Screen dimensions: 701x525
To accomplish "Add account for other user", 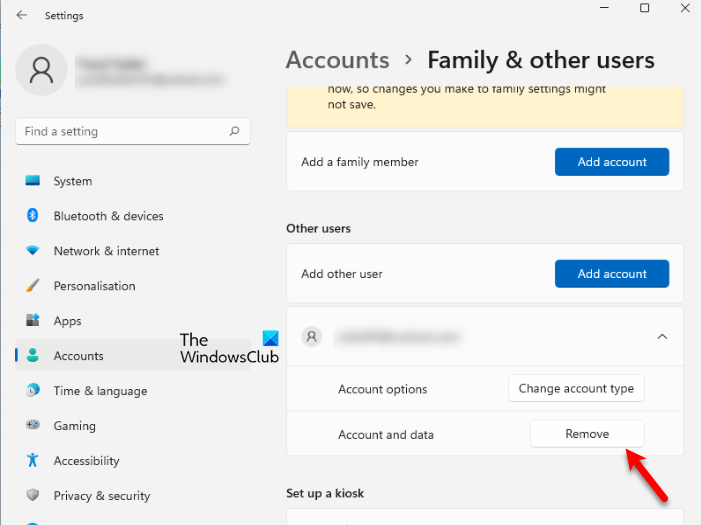I will 612,274.
